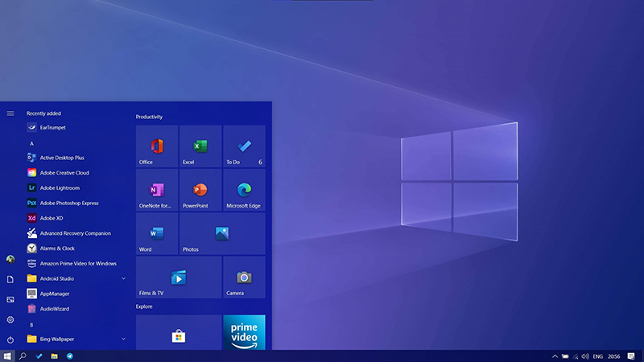The height and width of the screenshot is (362, 644).
Task: Expand the Start hamburger menu
Action: tap(10, 113)
